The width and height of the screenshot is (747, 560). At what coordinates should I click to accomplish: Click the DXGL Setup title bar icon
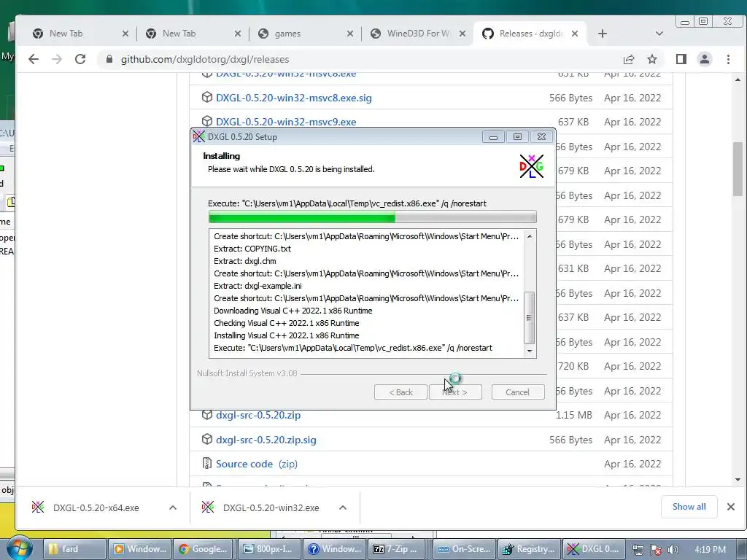click(x=198, y=136)
